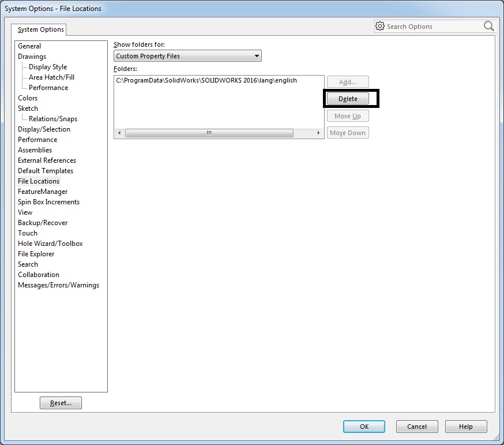Open the Show folders for dropdown
The image size is (504, 445).
pyautogui.click(x=187, y=56)
